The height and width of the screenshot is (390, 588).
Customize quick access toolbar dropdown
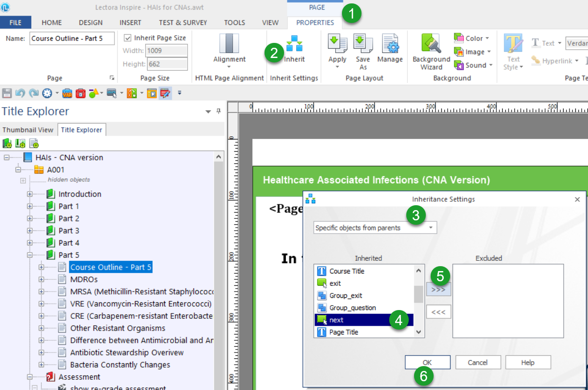click(x=179, y=93)
